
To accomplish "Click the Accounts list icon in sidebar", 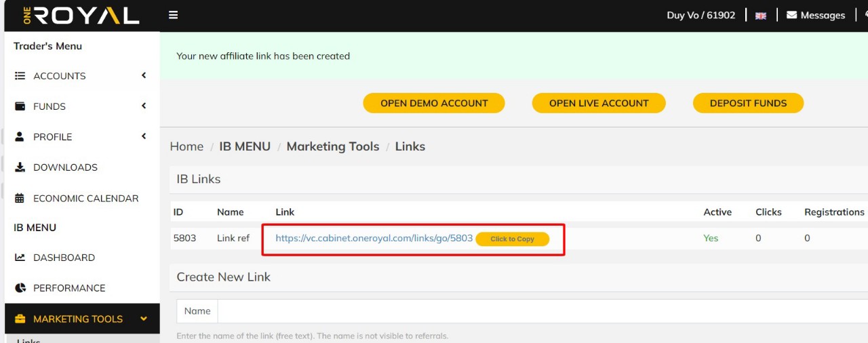I will click(x=20, y=76).
